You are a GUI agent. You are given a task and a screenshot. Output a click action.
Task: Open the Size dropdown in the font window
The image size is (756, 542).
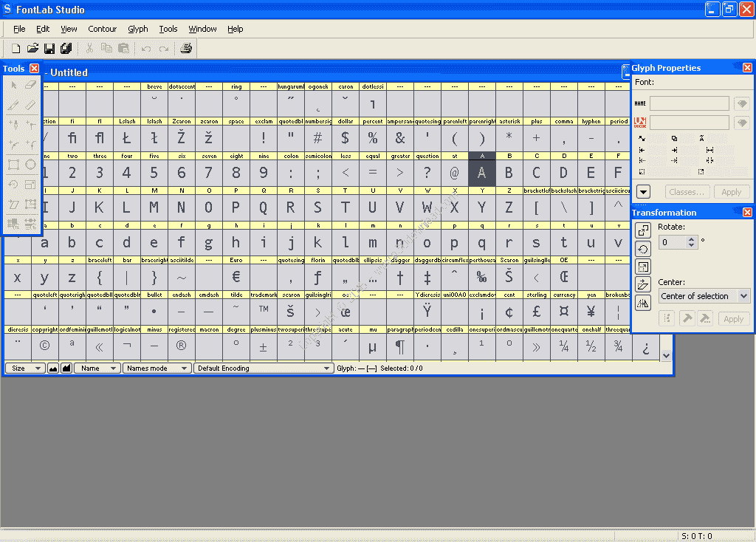(x=25, y=368)
